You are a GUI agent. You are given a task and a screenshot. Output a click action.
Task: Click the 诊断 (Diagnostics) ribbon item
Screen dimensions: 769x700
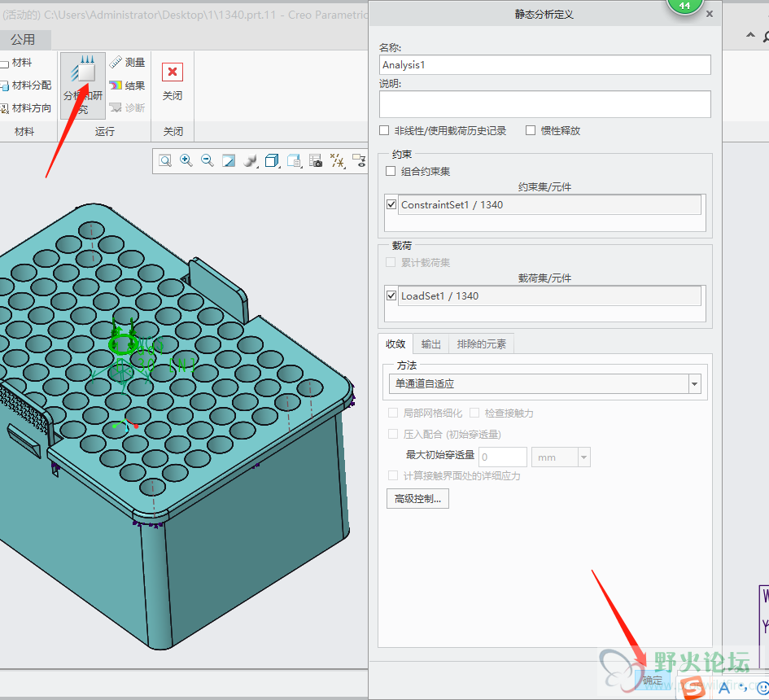(128, 107)
